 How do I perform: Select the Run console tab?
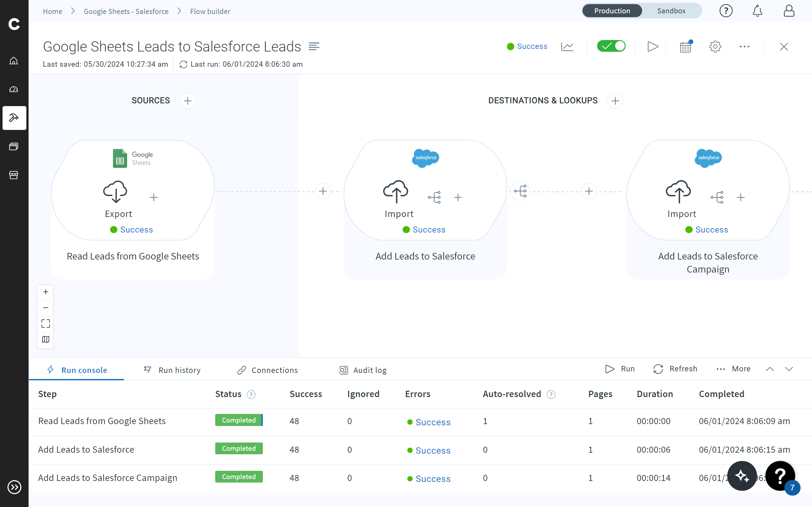click(77, 370)
